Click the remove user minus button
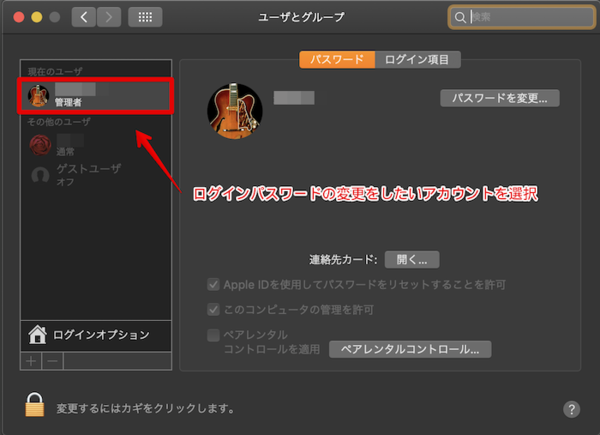 pyautogui.click(x=52, y=361)
